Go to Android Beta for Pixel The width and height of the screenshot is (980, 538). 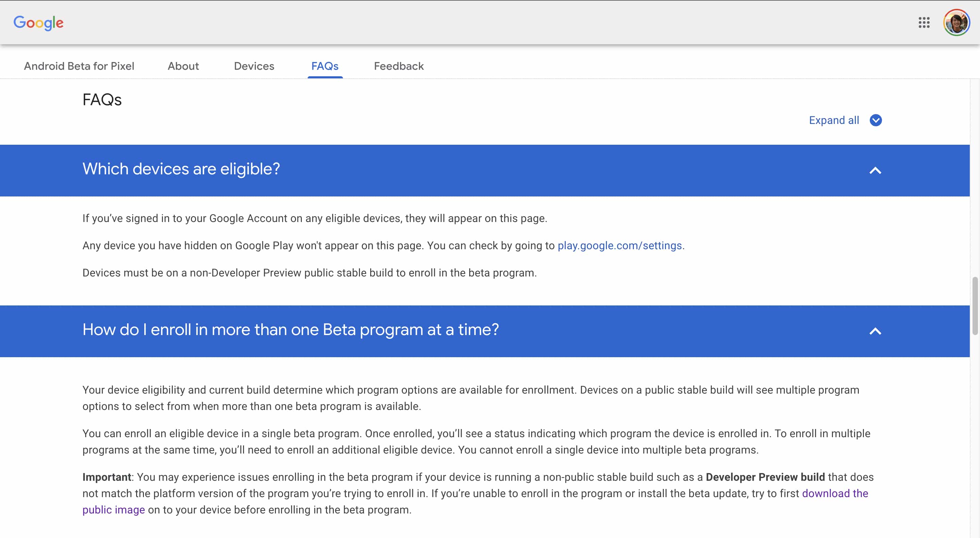pos(79,66)
